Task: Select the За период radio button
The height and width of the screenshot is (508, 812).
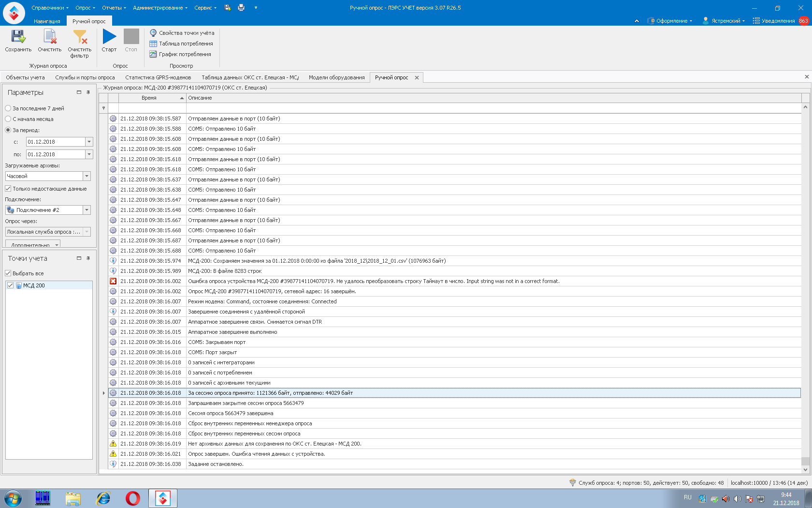Action: 8,130
